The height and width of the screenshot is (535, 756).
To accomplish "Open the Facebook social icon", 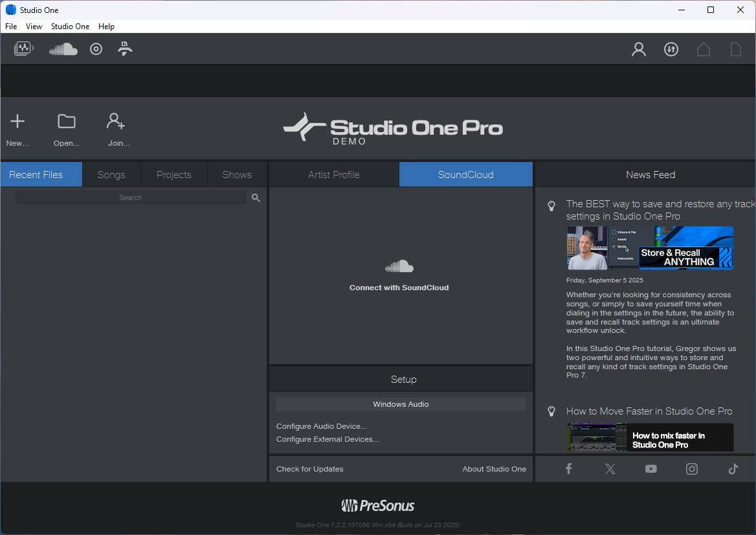I will [x=569, y=469].
